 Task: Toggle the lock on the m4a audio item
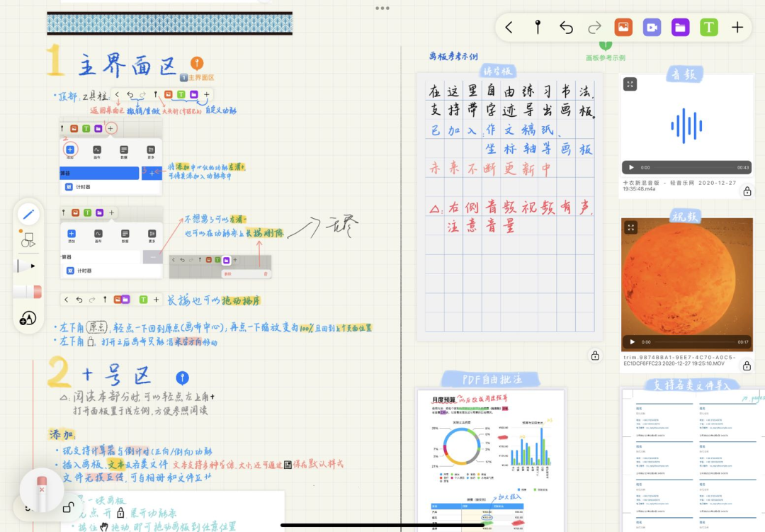click(x=747, y=191)
